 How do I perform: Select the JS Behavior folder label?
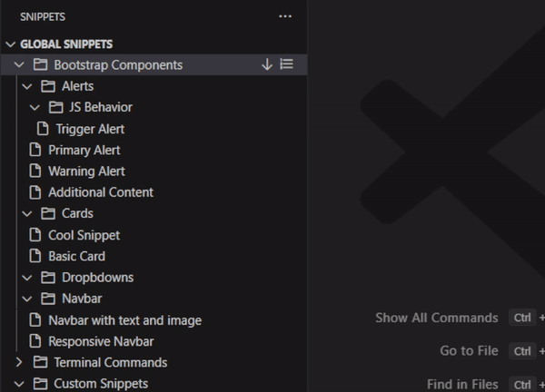click(x=101, y=107)
